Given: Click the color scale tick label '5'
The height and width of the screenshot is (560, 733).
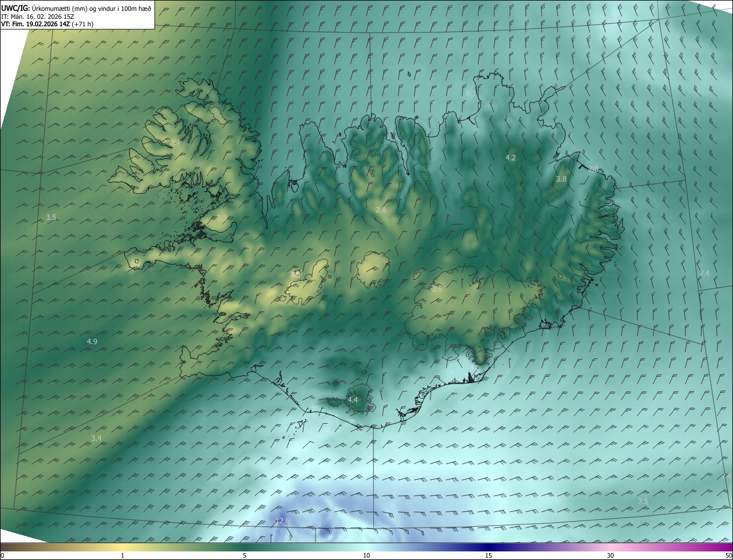Looking at the screenshot, I should coord(245,555).
